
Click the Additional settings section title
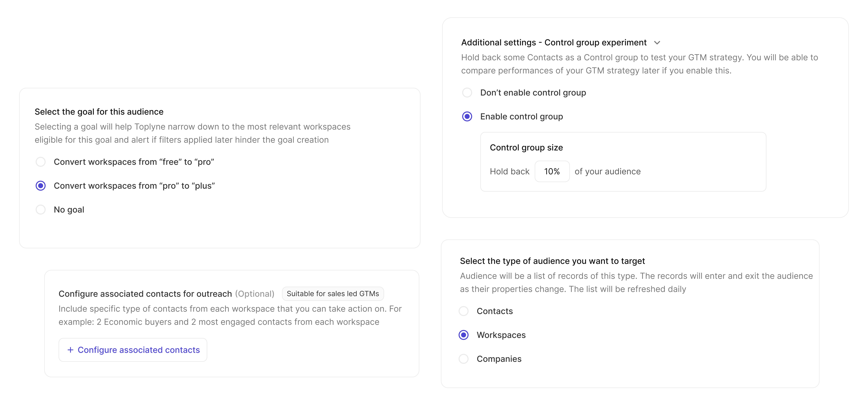click(554, 42)
